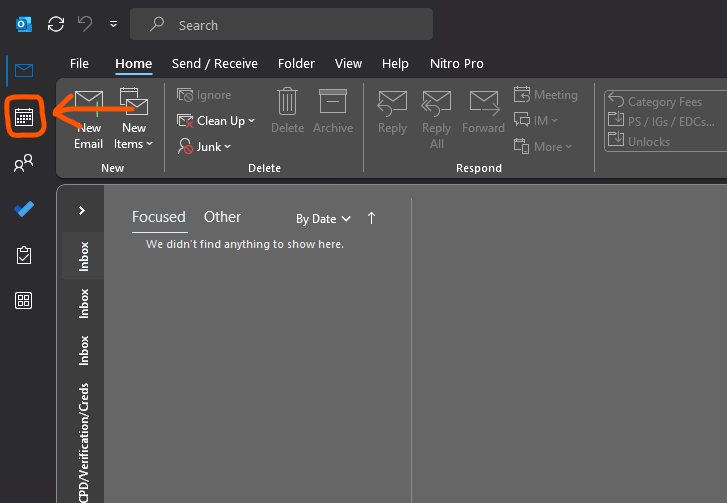This screenshot has height=503, width=727.
Task: Click the Customize Quick Access Toolbar arrow
Action: (112, 24)
